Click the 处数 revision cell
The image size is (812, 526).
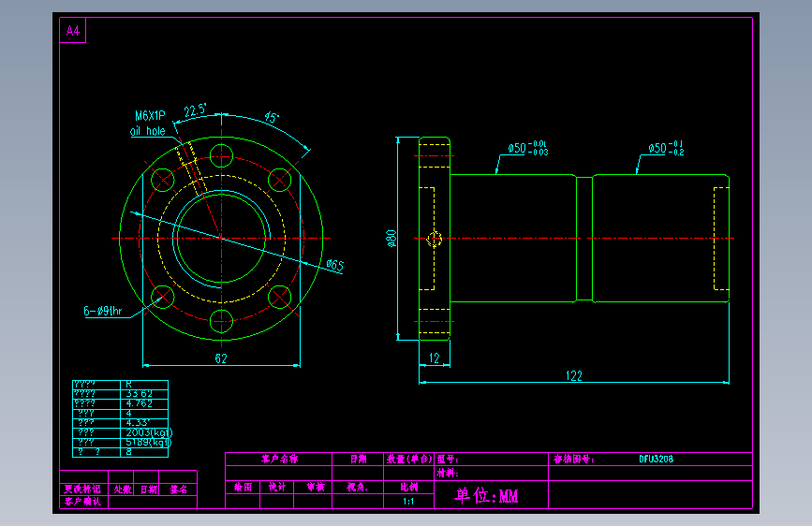click(123, 489)
